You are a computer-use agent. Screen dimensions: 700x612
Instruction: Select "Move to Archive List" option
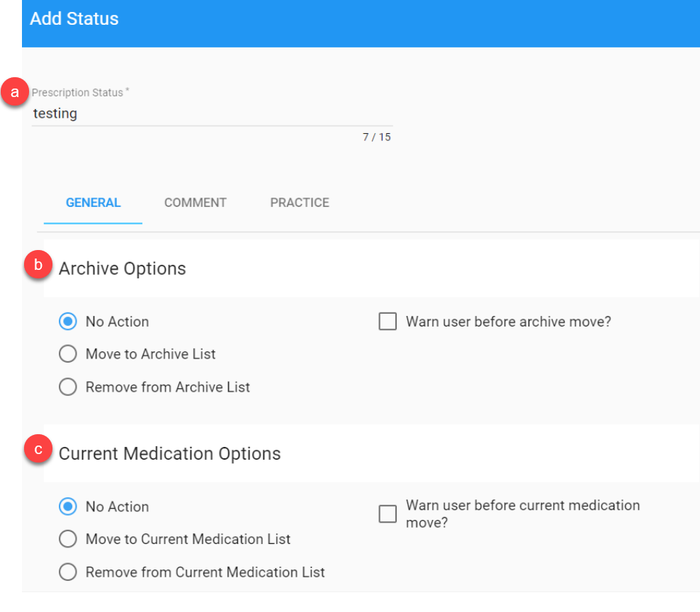coord(68,353)
